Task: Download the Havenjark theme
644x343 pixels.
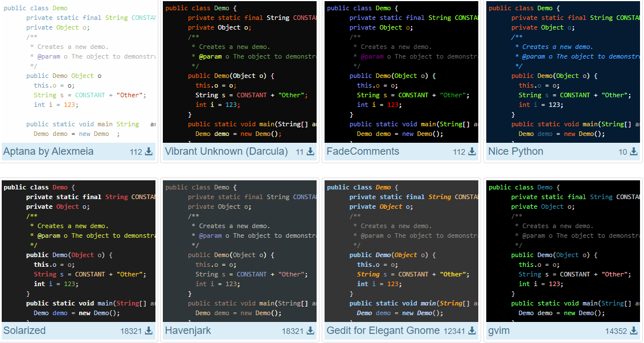Action: click(310, 330)
